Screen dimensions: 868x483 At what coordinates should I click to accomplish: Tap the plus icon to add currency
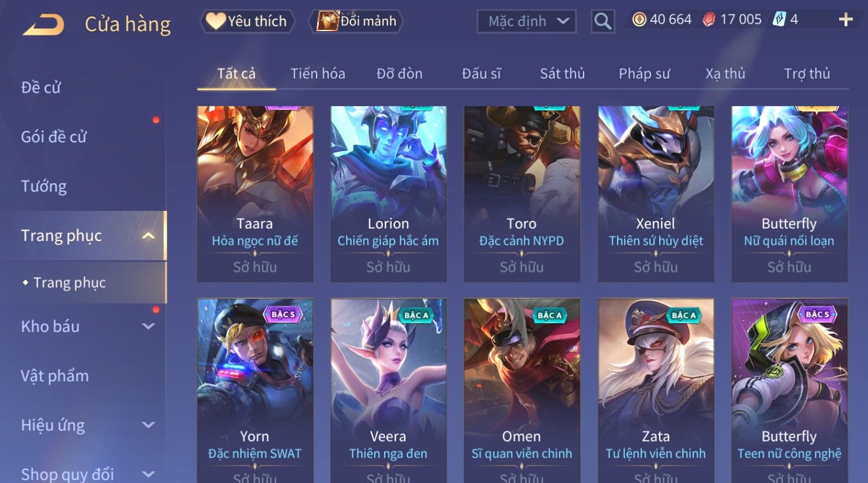click(x=846, y=20)
